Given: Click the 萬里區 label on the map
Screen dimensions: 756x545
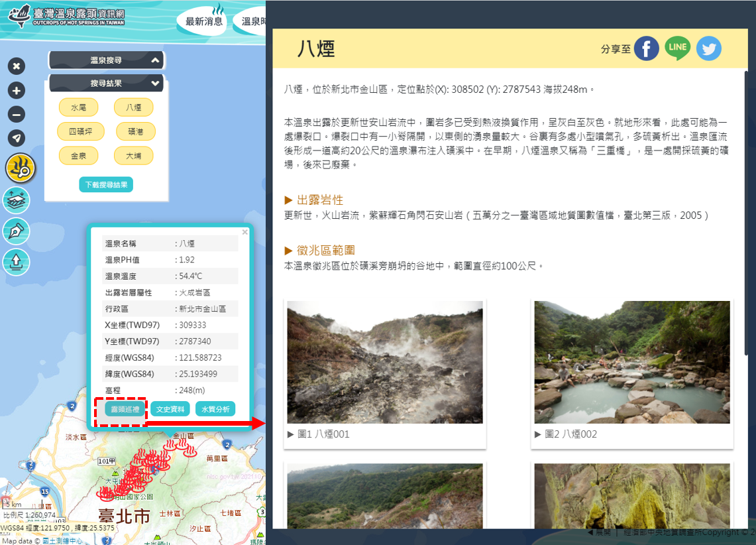Looking at the screenshot, I should coord(217,459).
